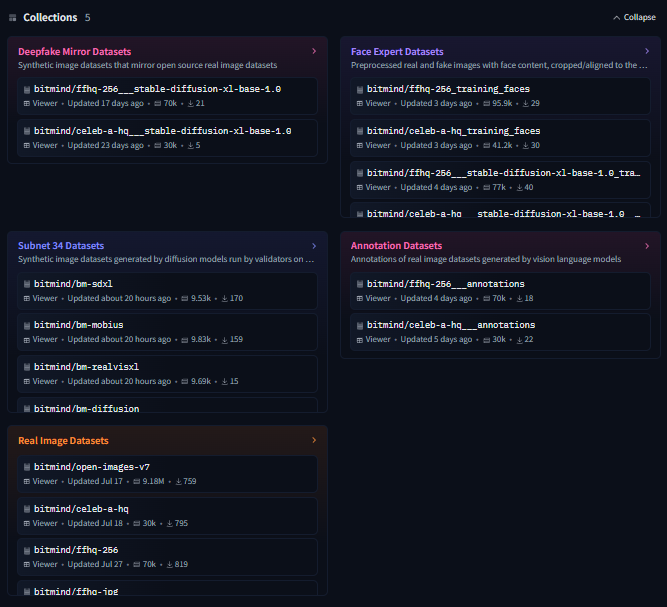
Task: Click Viewer table icon under ffhq-256_training_faces
Action: [x=360, y=103]
